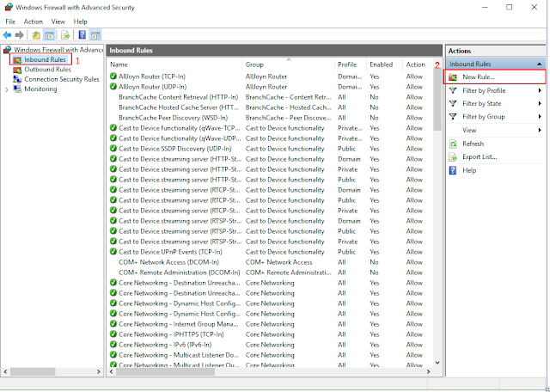Open the Action menu
The width and height of the screenshot is (550, 392).
tap(33, 21)
